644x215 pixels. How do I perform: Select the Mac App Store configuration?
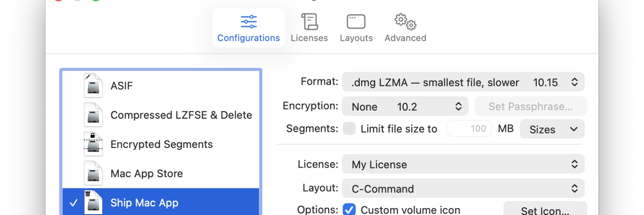pos(161,173)
